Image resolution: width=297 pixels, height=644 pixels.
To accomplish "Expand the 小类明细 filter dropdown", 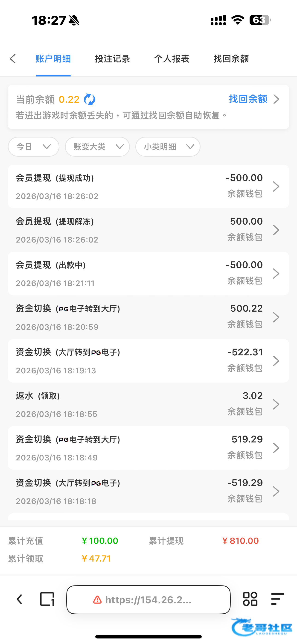I will pyautogui.click(x=168, y=147).
